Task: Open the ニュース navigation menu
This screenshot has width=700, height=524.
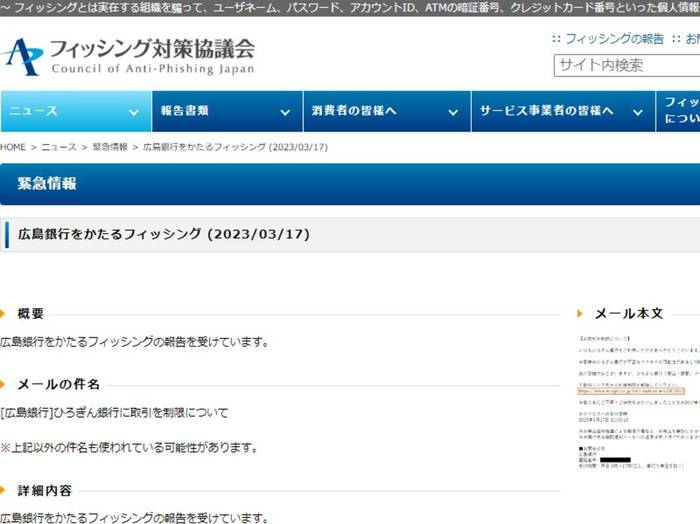Action: coord(76,111)
